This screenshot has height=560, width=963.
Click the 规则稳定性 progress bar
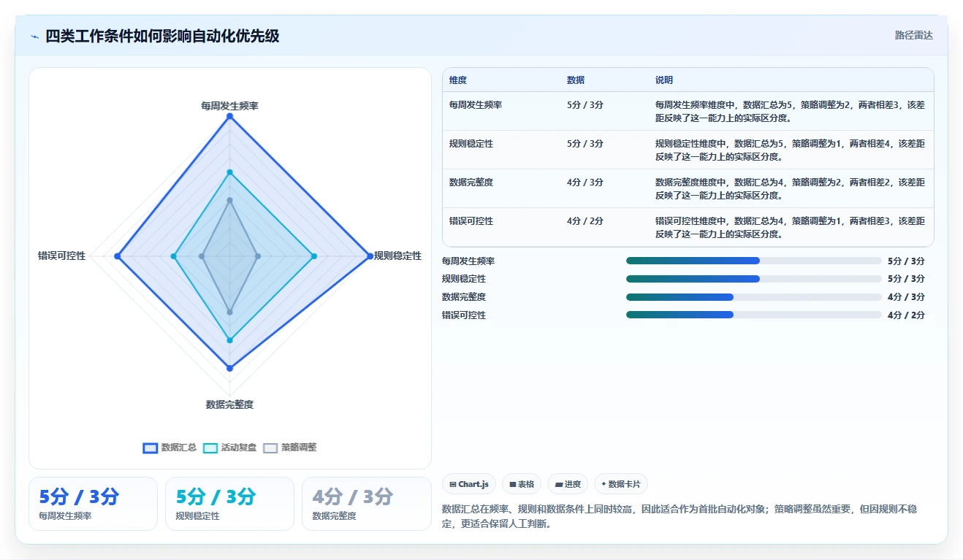coord(754,279)
